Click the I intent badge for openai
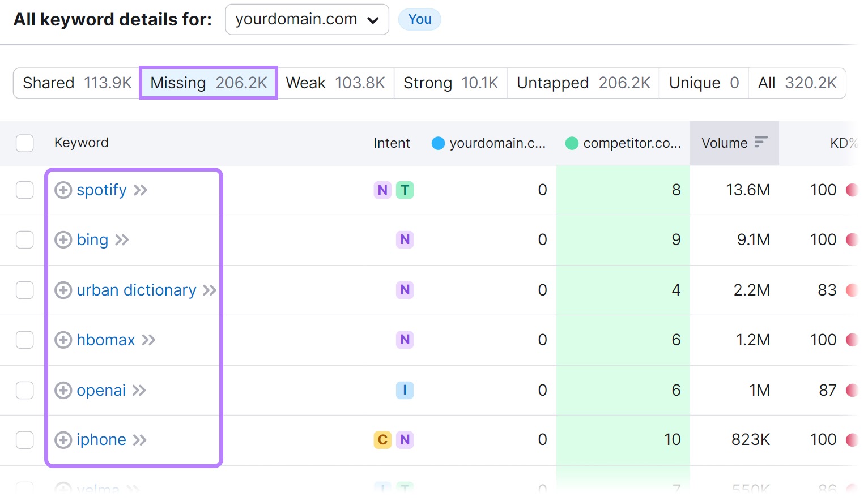Viewport: 868px width, 501px height. pos(405,391)
